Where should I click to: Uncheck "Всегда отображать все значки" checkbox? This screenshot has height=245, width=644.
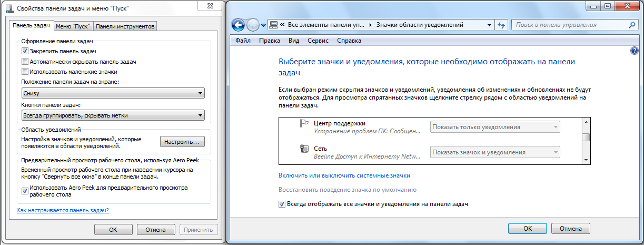click(x=282, y=203)
